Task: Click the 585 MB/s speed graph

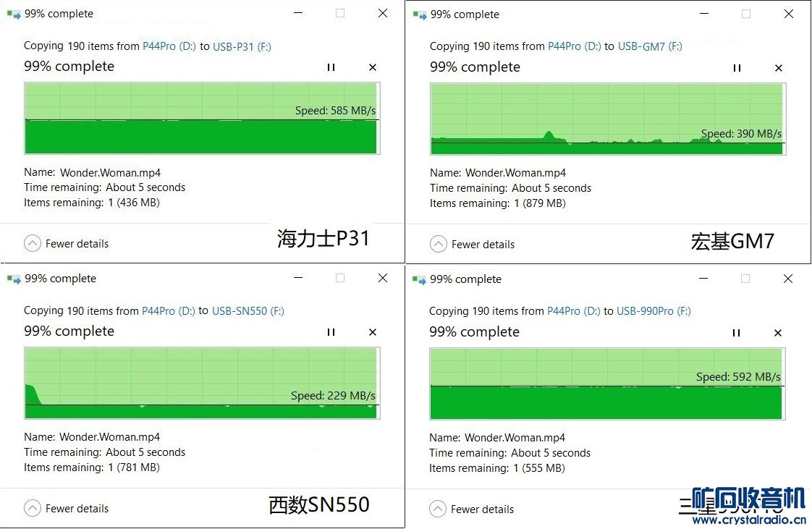Action: 200,118
